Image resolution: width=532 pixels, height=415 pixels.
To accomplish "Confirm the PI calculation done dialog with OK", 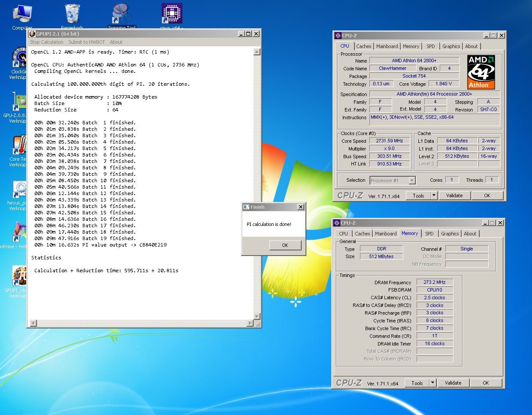I will pyautogui.click(x=285, y=245).
